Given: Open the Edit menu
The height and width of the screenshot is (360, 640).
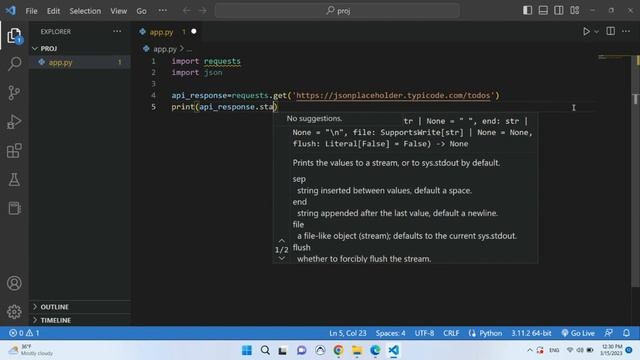Looking at the screenshot, I should coord(53,11).
